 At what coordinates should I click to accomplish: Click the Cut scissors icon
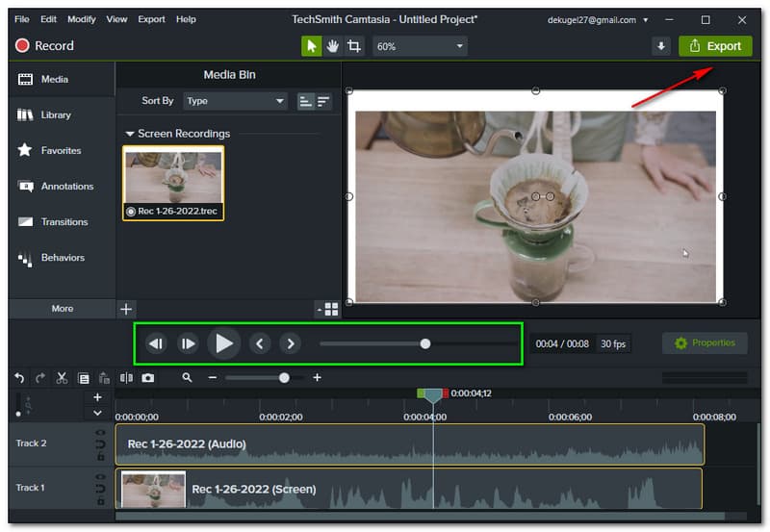62,378
